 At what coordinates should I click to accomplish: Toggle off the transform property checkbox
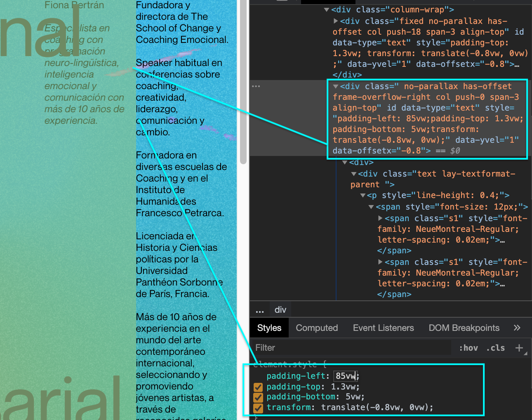(x=258, y=408)
